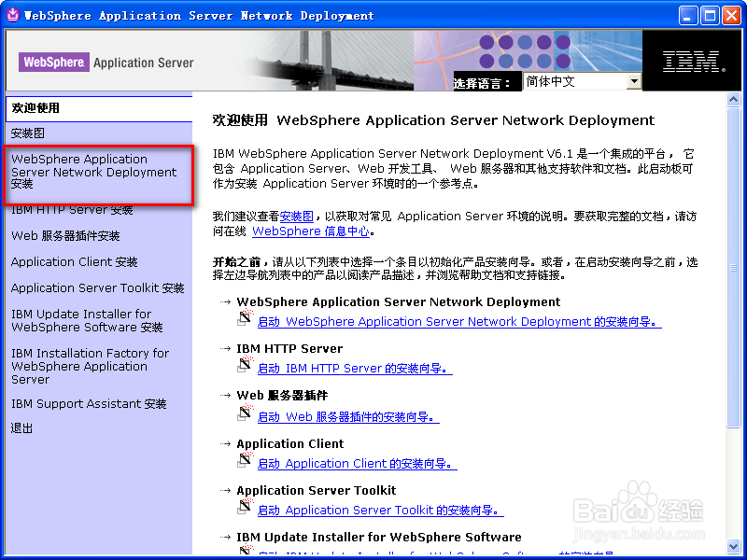Screen dimensions: 747x560
Task: Click the IBM logo in the banner
Action: 694,63
